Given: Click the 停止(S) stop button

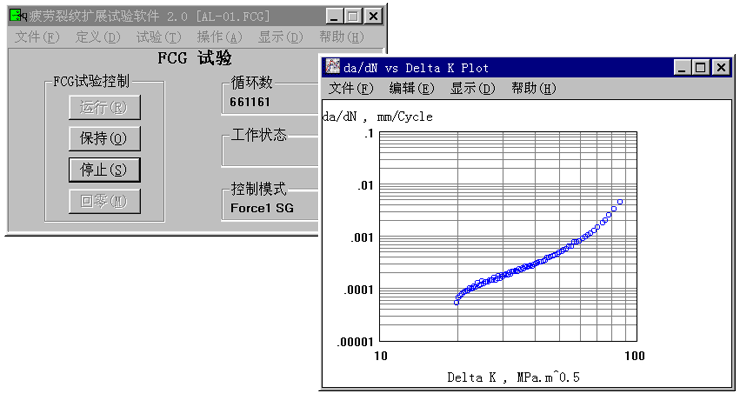Looking at the screenshot, I should click(104, 169).
